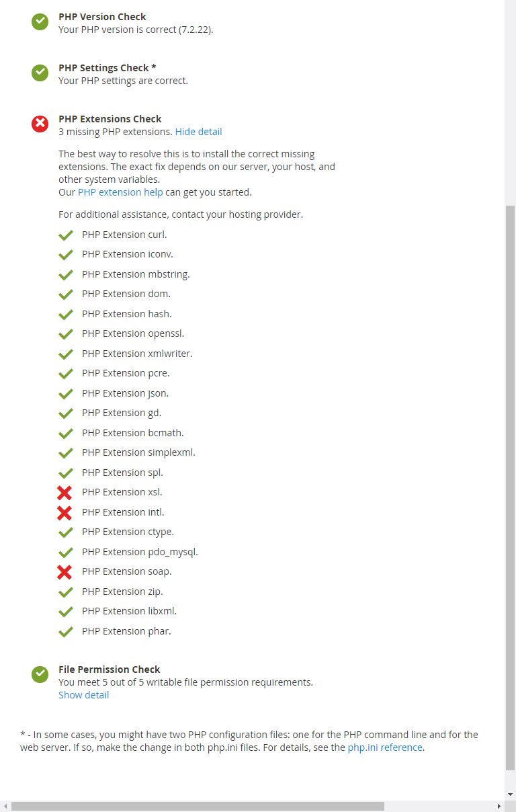Screen dimensions: 516x812
Task: Click the checkmark next to openssl extension
Action: pos(65,334)
